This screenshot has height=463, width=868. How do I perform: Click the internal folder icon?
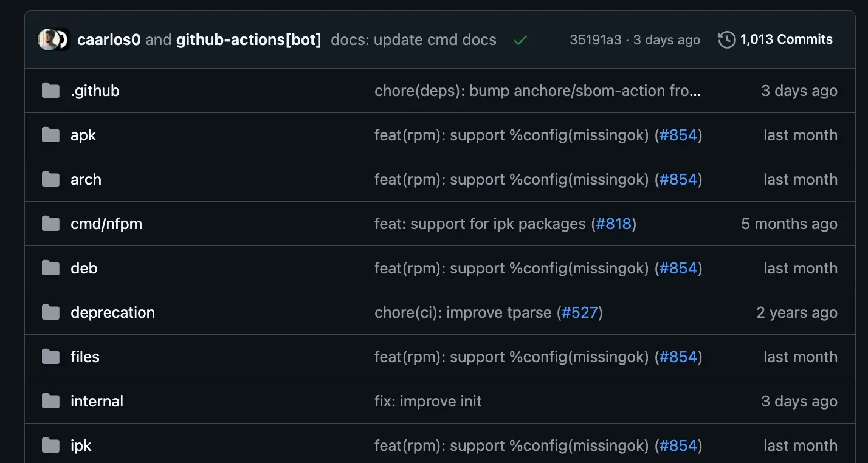(50, 401)
